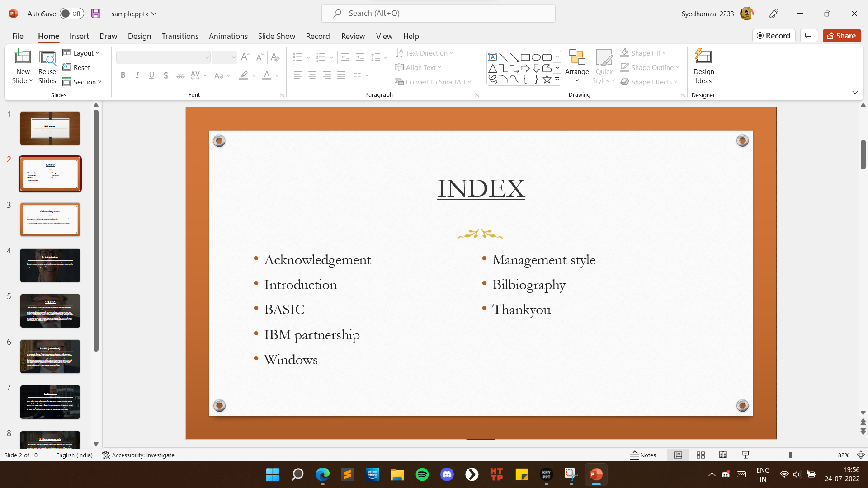Open the Section dropdown
Viewport: 868px width, 488px height.
tap(82, 82)
